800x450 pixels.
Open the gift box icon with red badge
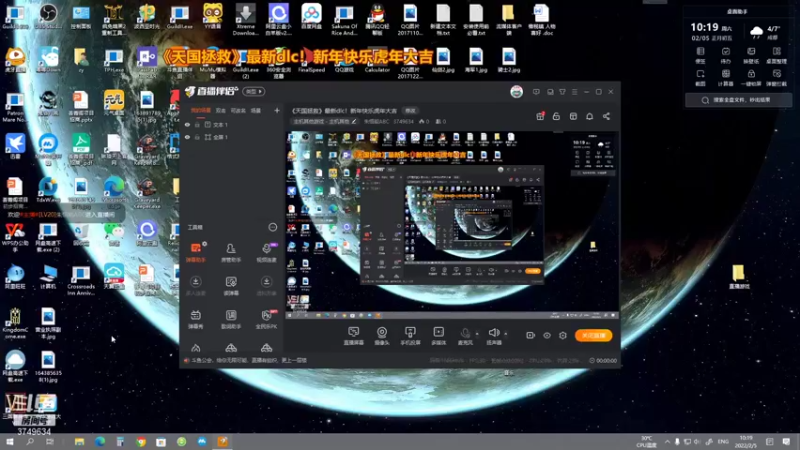pyautogui.click(x=540, y=116)
